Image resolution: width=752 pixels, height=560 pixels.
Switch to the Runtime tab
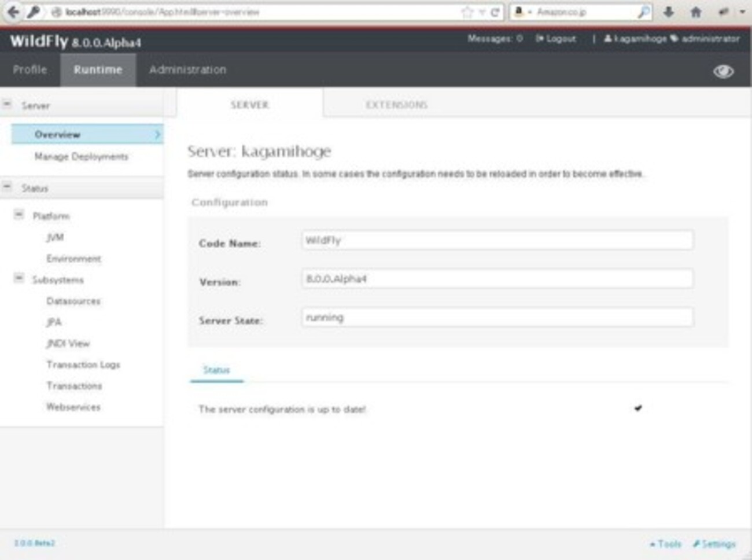[x=98, y=69]
